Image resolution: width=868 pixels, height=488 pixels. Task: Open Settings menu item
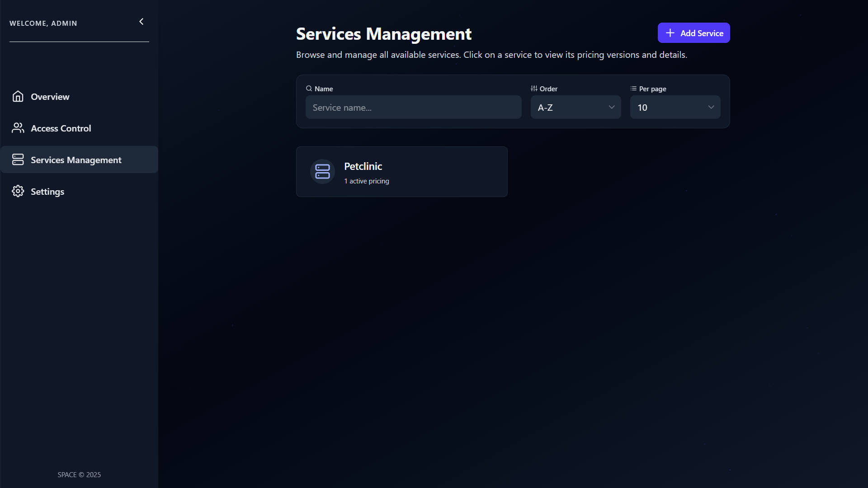47,192
